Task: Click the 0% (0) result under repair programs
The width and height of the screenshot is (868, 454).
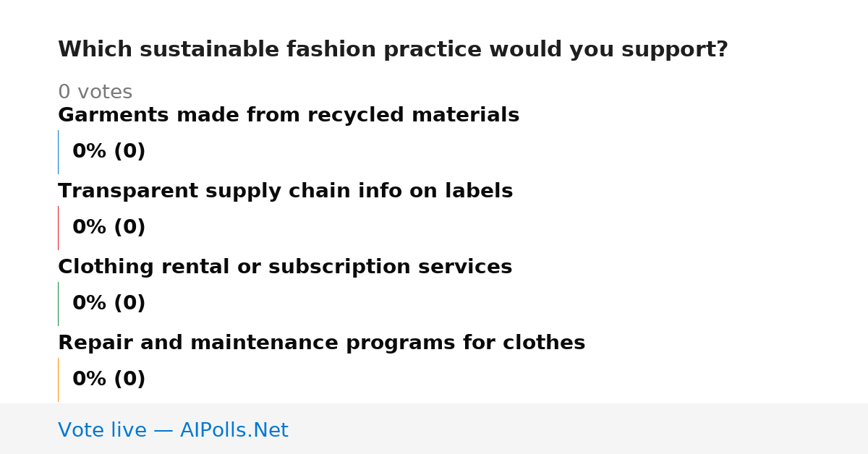Action: pyautogui.click(x=109, y=380)
